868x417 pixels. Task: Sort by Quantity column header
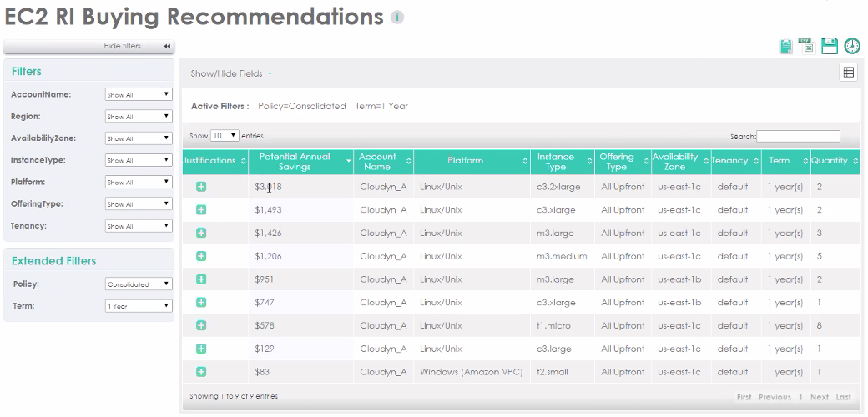pyautogui.click(x=835, y=162)
